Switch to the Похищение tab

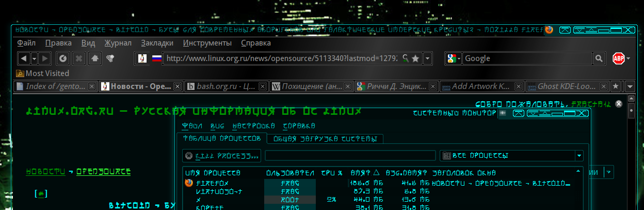tap(311, 86)
